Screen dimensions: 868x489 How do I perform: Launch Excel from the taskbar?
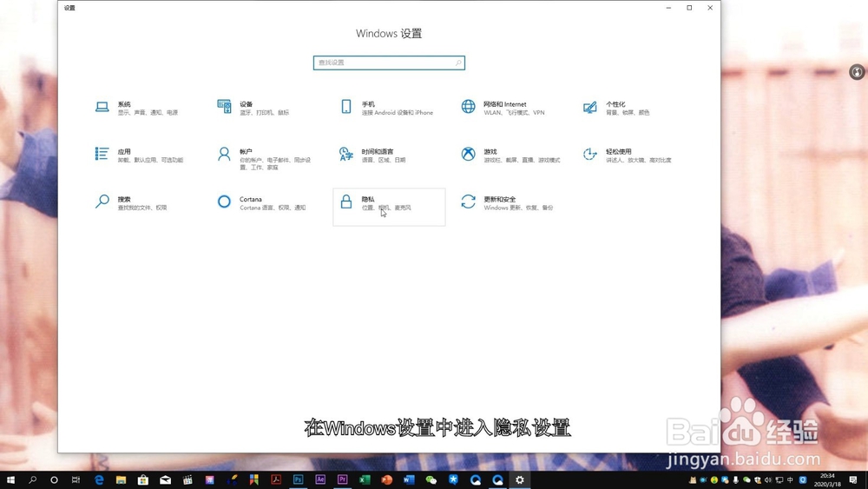(365, 479)
